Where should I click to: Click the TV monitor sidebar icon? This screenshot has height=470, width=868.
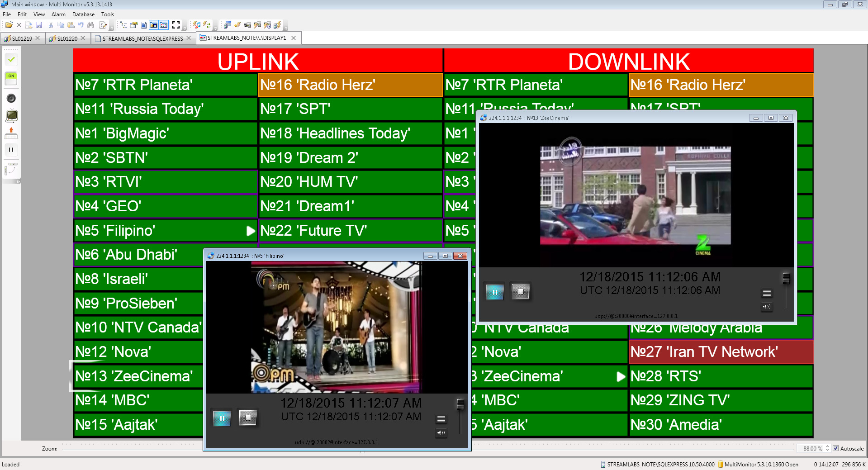tap(11, 116)
